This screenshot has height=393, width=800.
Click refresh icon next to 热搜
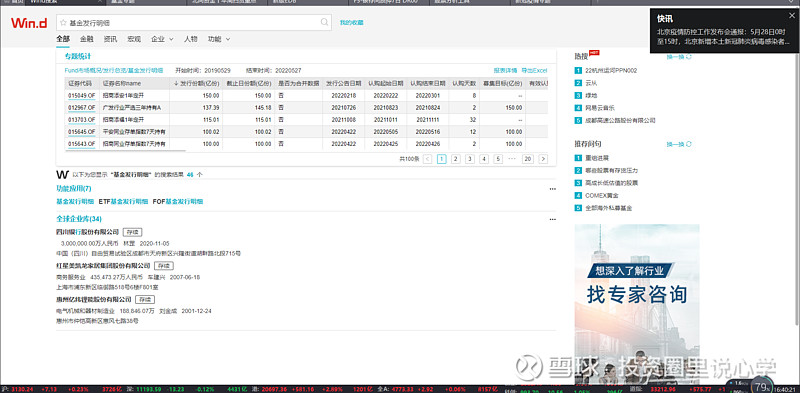(x=689, y=57)
